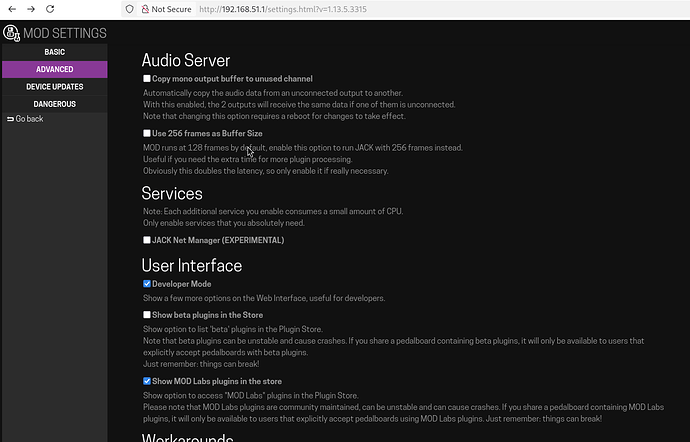The image size is (690, 442).
Task: Check Show beta plugins in the Store
Action: pos(147,315)
